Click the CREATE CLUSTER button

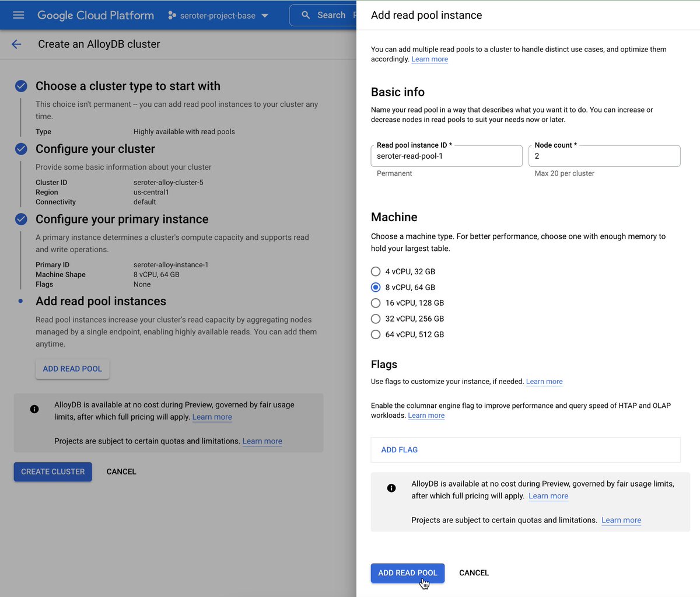53,472
